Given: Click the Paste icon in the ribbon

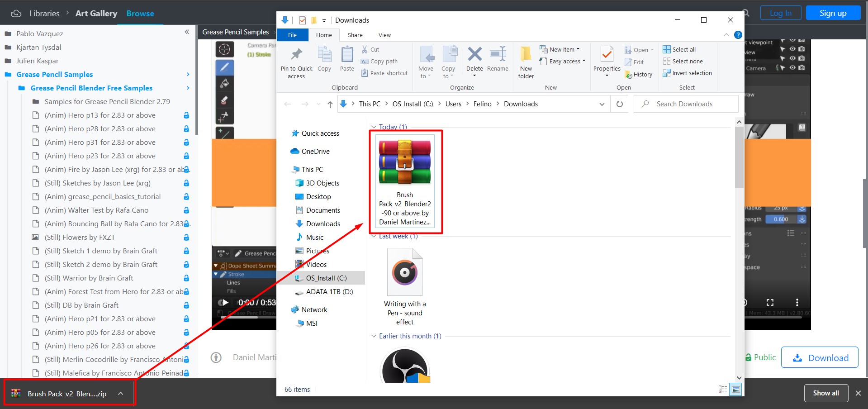Looking at the screenshot, I should (x=347, y=54).
